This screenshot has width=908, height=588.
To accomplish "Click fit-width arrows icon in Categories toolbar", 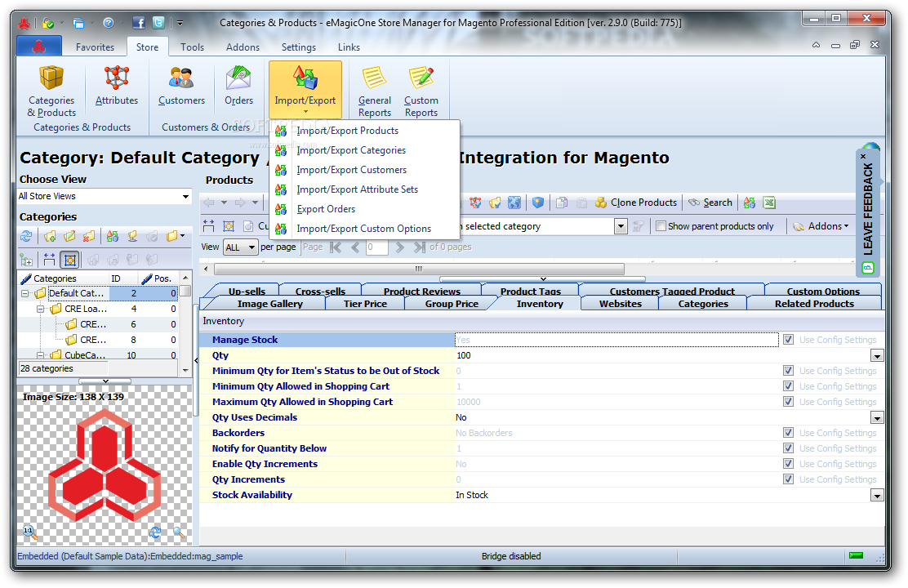I will tap(49, 260).
